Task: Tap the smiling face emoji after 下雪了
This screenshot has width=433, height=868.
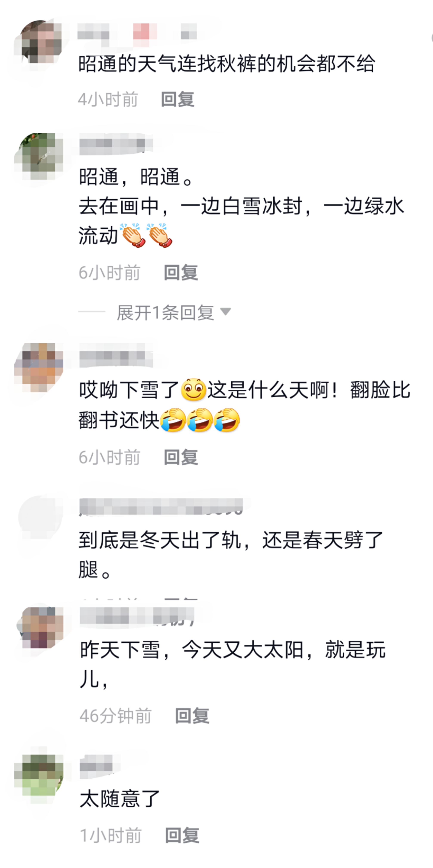Action: click(x=193, y=390)
